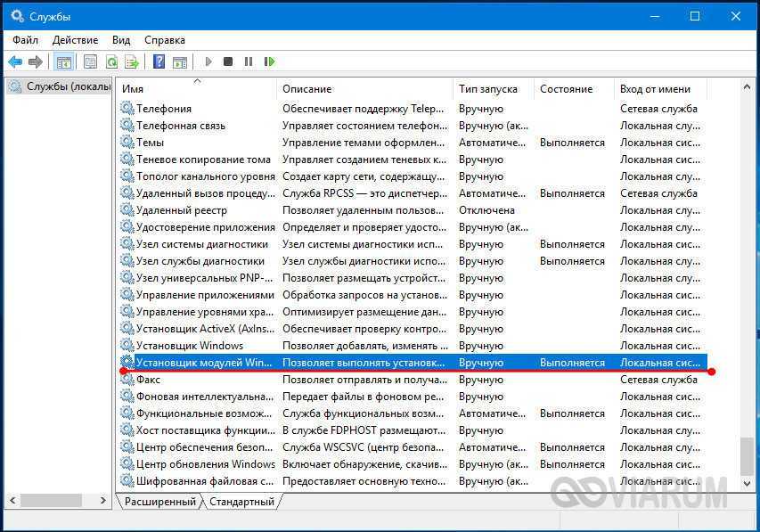Click the Back arrow in toolbar
This screenshot has width=760, height=532.
coord(15,61)
